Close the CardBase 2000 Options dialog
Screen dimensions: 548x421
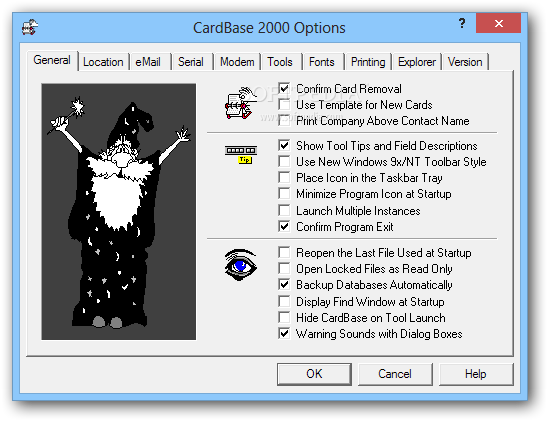pyautogui.click(x=499, y=23)
